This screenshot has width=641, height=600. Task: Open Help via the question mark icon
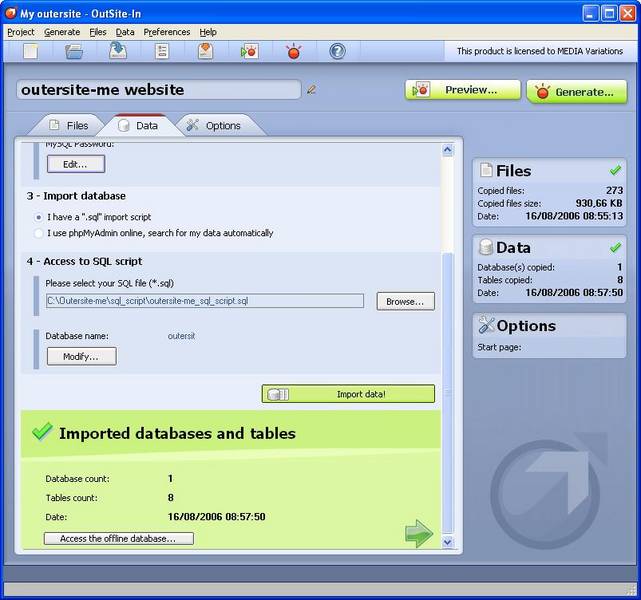point(337,51)
